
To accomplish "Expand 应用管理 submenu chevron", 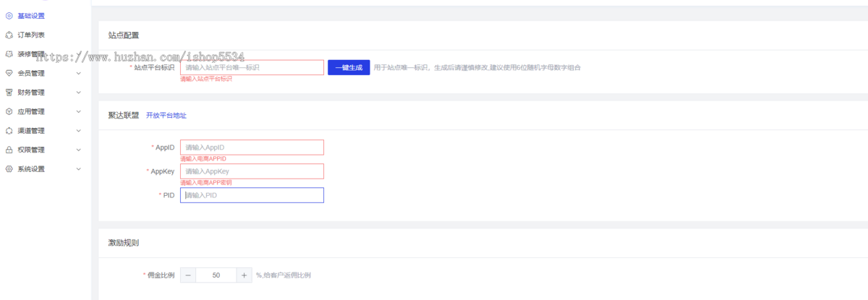I will point(78,111).
